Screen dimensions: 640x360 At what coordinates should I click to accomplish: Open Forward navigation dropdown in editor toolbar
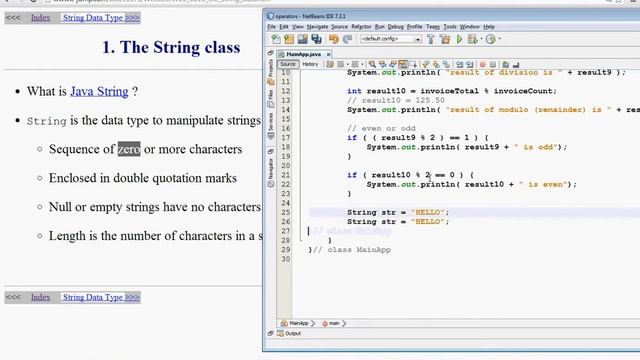[x=362, y=64]
